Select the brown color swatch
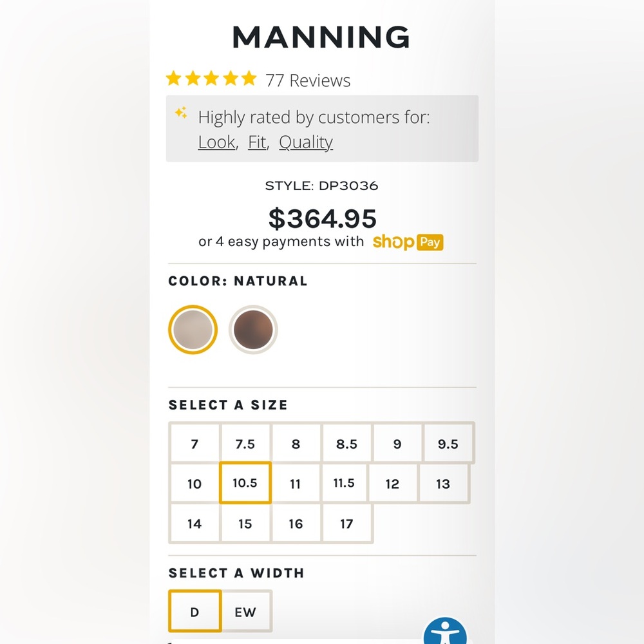The height and width of the screenshot is (644, 644). point(253,330)
